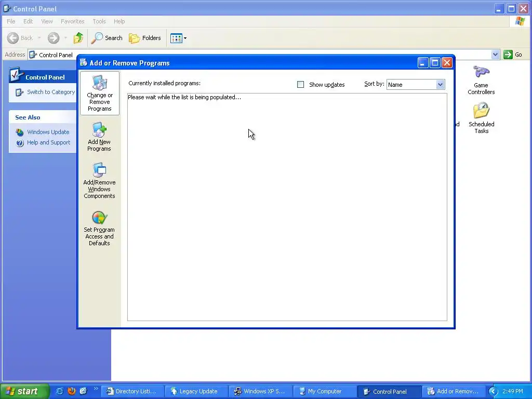Click the 2:49 PM system clock
Screen dimensions: 532x399
pyautogui.click(x=513, y=392)
